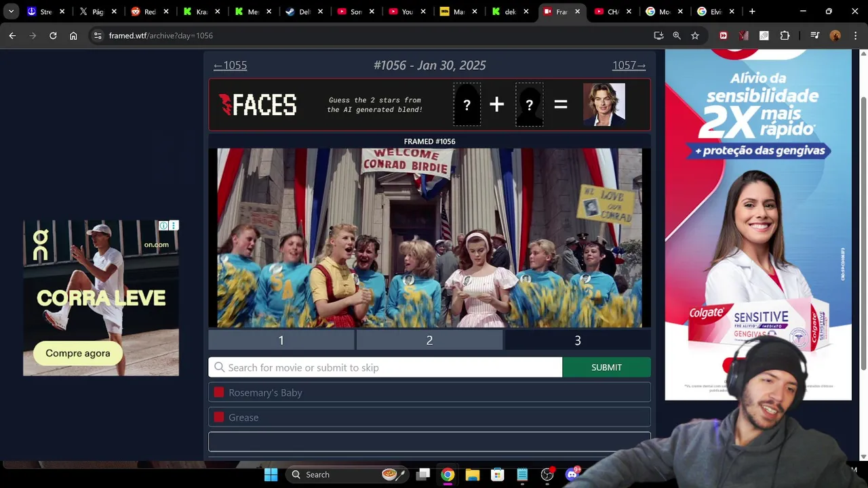Open Task View from the taskbar
Screen dimensions: 868x488
(x=423, y=474)
